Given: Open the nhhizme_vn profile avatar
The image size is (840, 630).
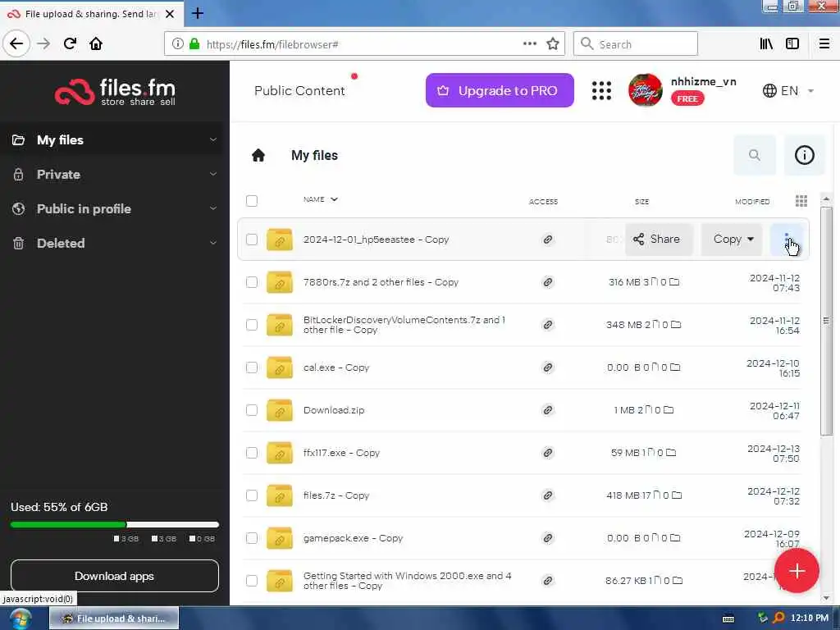Looking at the screenshot, I should pyautogui.click(x=645, y=90).
